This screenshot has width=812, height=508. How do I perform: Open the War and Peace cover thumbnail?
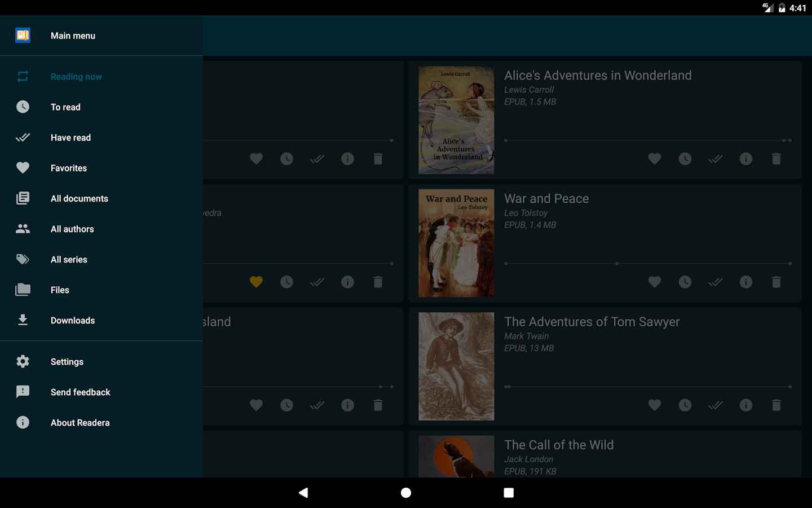click(456, 243)
